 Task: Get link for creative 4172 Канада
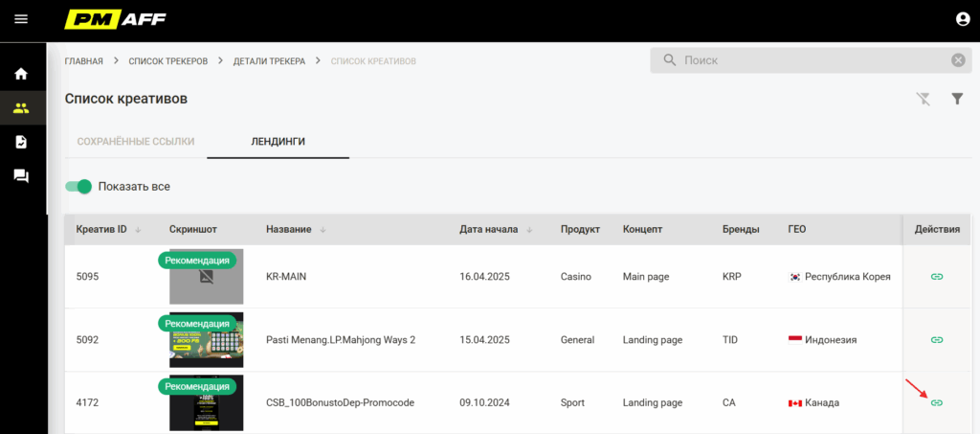tap(936, 402)
